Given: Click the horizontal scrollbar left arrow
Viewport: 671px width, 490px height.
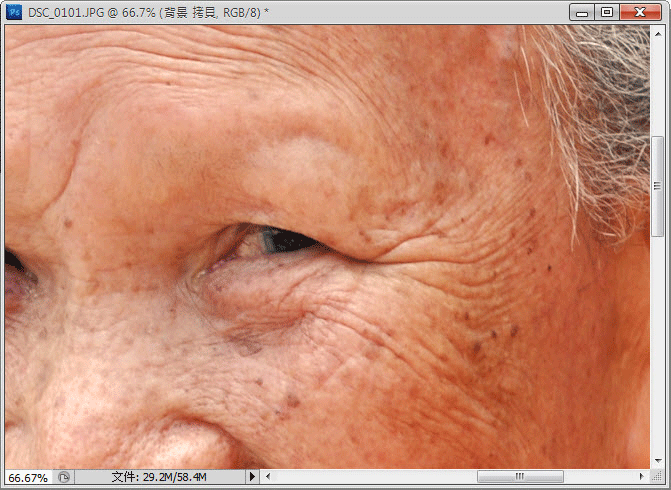Looking at the screenshot, I should pos(268,477).
